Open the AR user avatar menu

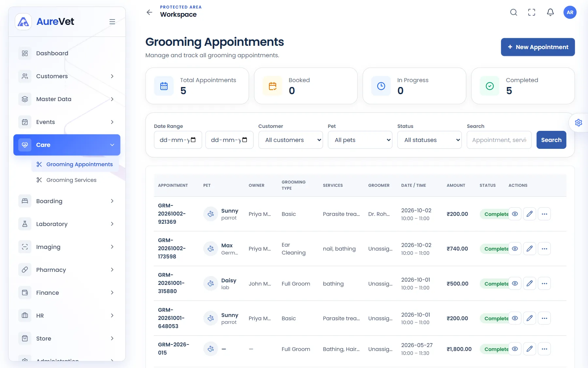tap(570, 12)
